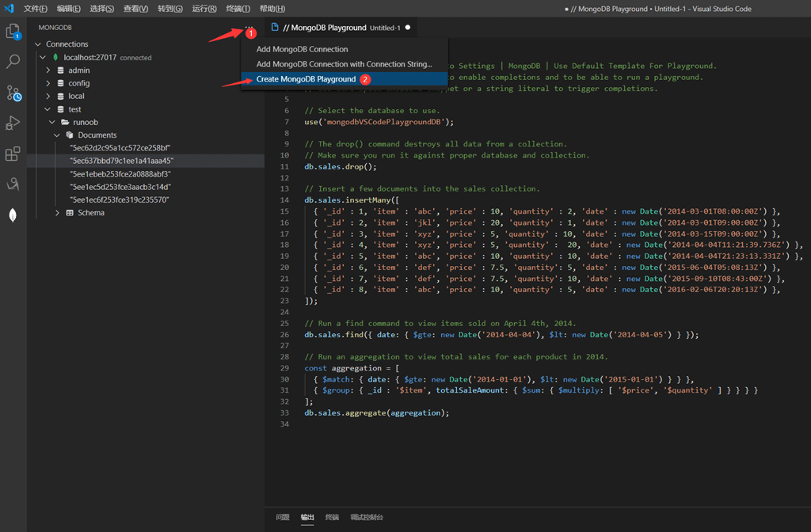The width and height of the screenshot is (811, 532).
Task: Switch to the 调试控制台 panel tab
Action: [367, 517]
